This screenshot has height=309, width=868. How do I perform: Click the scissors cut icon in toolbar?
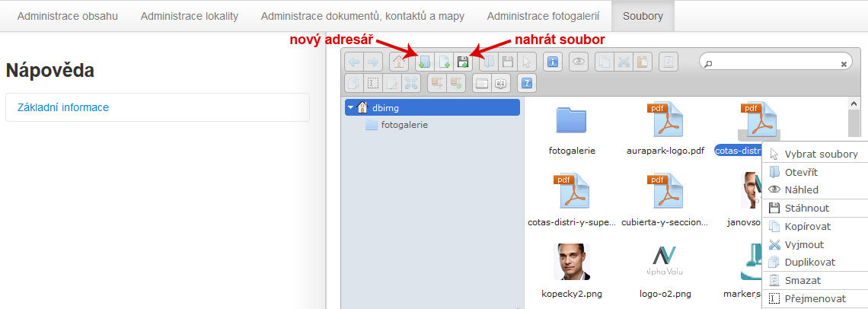[x=624, y=62]
